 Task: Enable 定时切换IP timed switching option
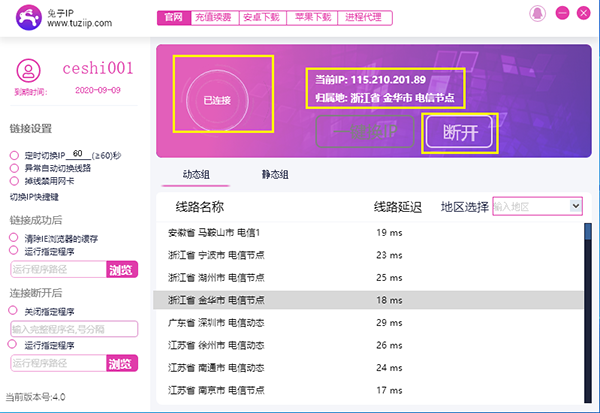click(x=14, y=155)
